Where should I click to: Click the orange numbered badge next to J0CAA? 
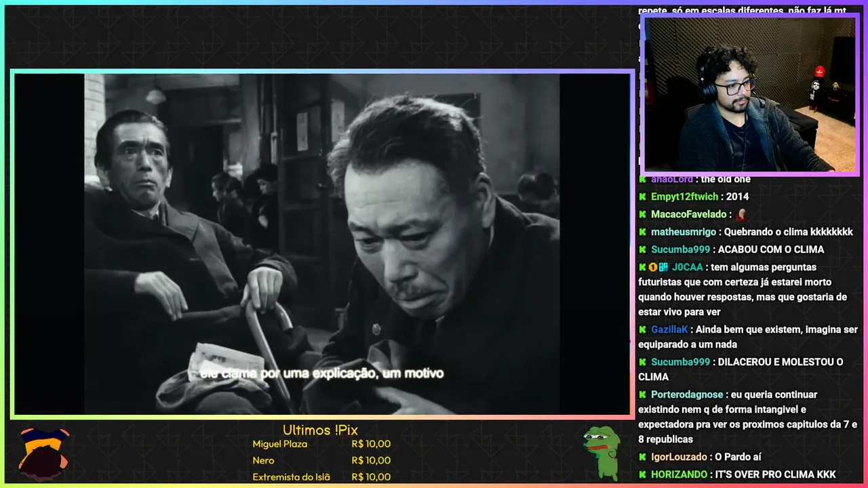click(653, 267)
